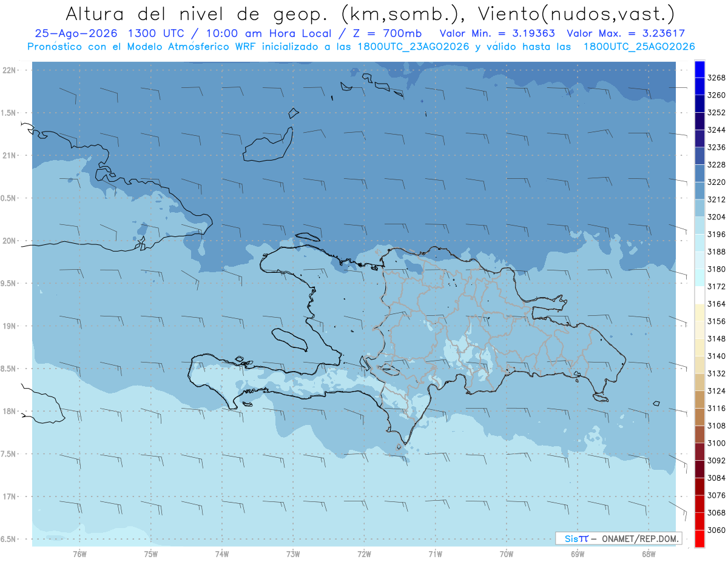Click the legend value '3060'
The image size is (728, 562).
click(716, 530)
